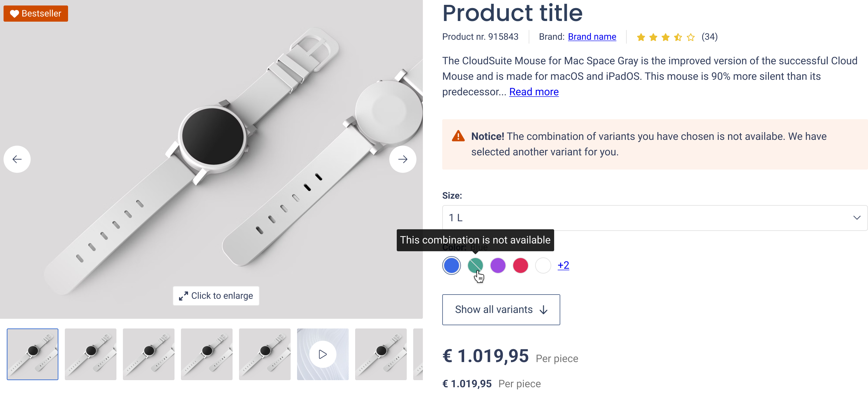Click the warning triangle icon in notice
Screen dimensions: 868x395
coord(458,136)
